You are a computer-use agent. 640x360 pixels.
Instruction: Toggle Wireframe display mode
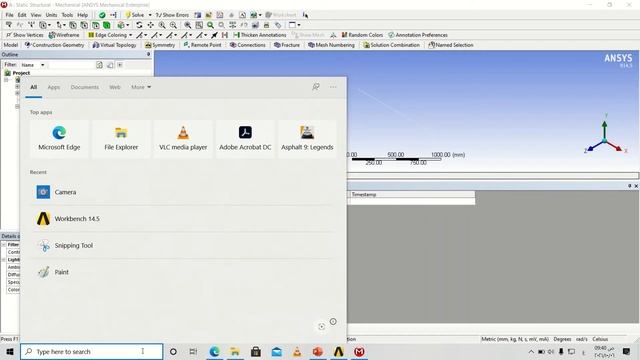coord(64,35)
